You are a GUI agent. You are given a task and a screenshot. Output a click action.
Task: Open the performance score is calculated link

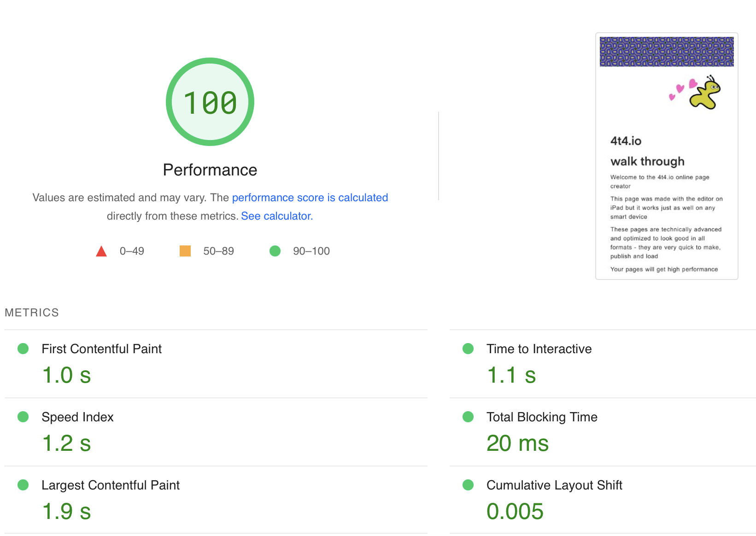click(310, 198)
